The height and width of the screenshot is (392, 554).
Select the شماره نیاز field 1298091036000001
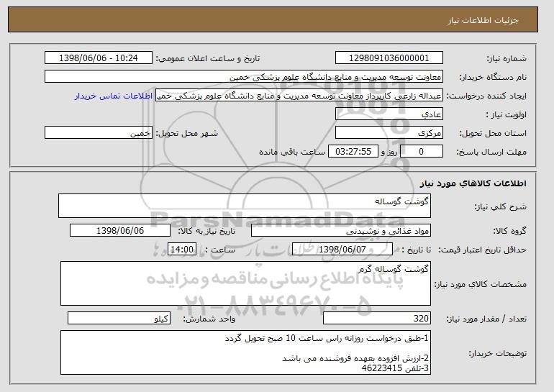389,58
